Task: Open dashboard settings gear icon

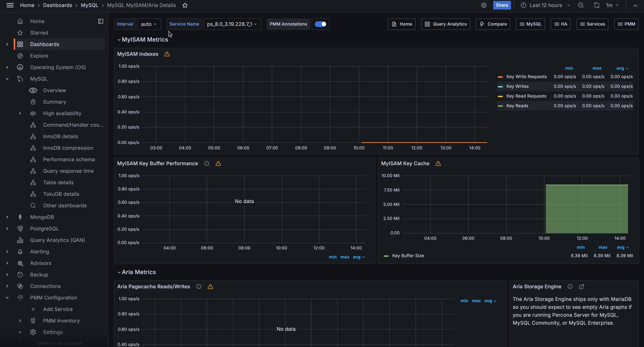Action: [483, 5]
